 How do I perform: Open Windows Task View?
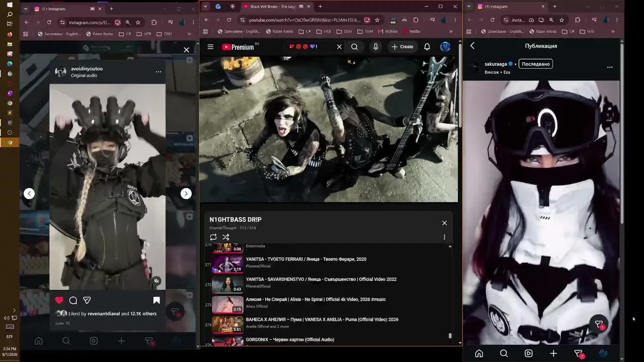pyautogui.click(x=10, y=24)
